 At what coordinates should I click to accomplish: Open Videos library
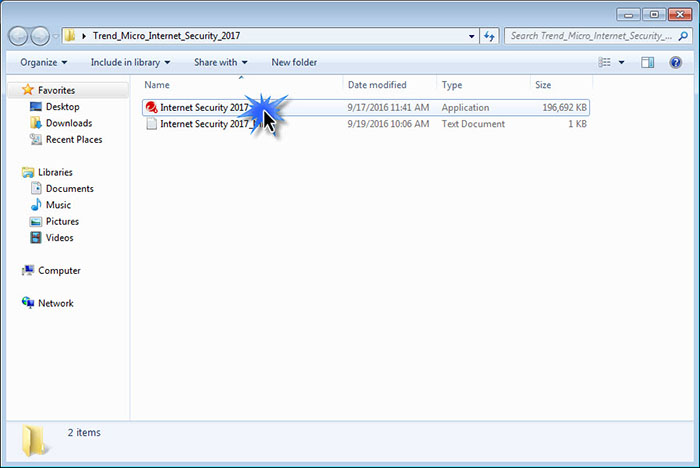click(59, 238)
